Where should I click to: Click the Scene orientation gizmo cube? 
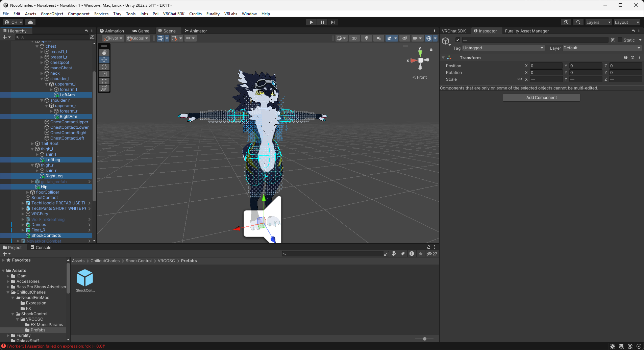point(421,60)
